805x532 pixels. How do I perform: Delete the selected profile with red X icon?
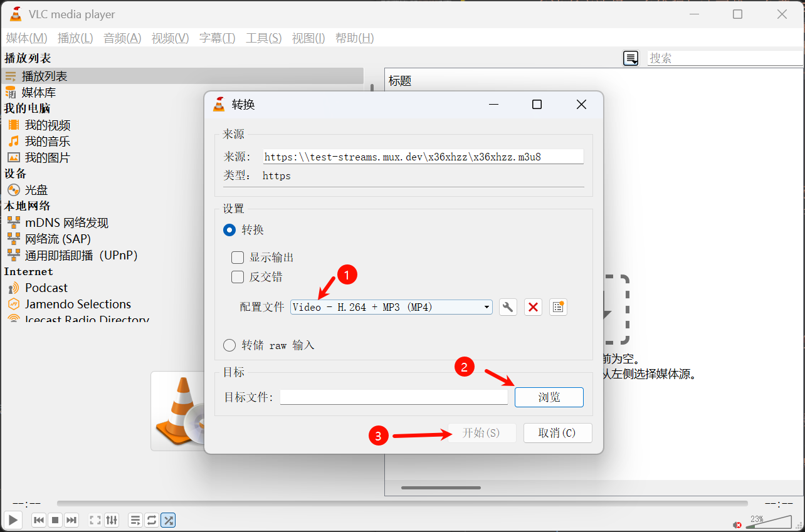click(533, 306)
